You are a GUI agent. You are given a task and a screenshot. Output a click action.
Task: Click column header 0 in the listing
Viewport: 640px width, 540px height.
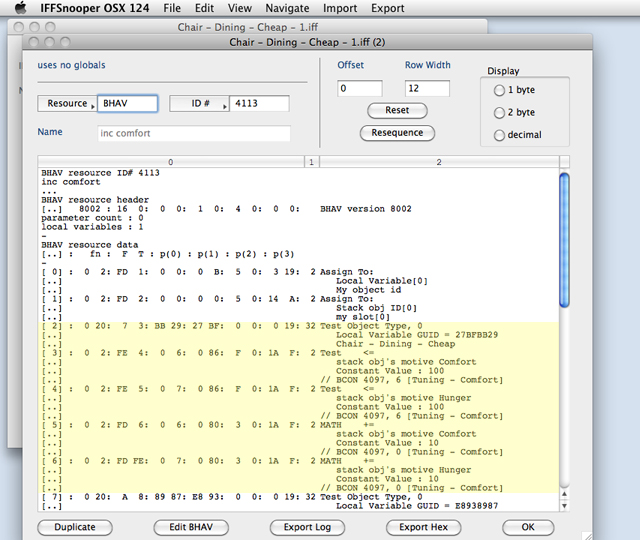coord(171,162)
